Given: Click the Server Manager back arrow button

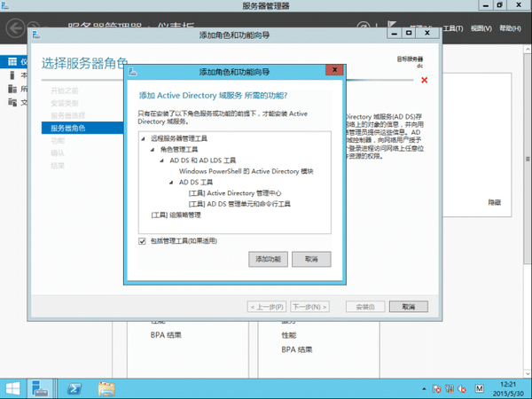Looking at the screenshot, I should (16, 27).
